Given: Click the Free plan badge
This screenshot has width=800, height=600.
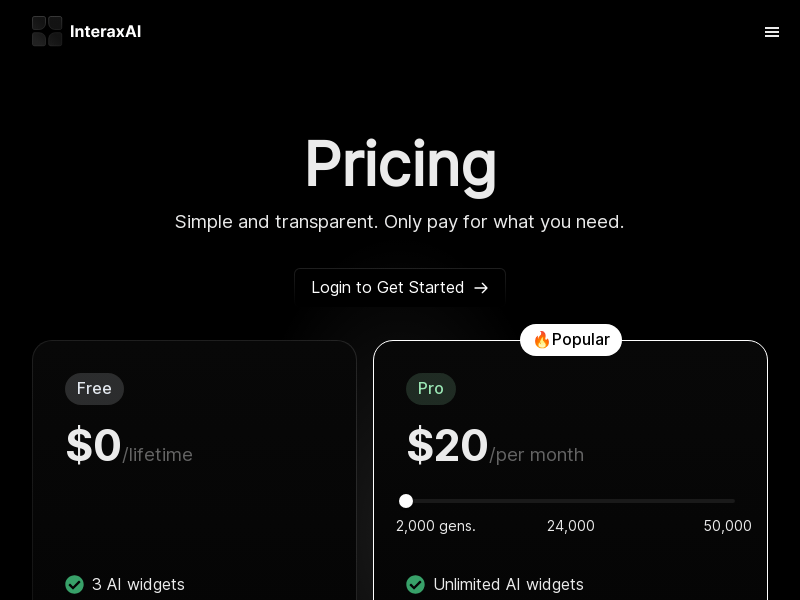Looking at the screenshot, I should [94, 389].
